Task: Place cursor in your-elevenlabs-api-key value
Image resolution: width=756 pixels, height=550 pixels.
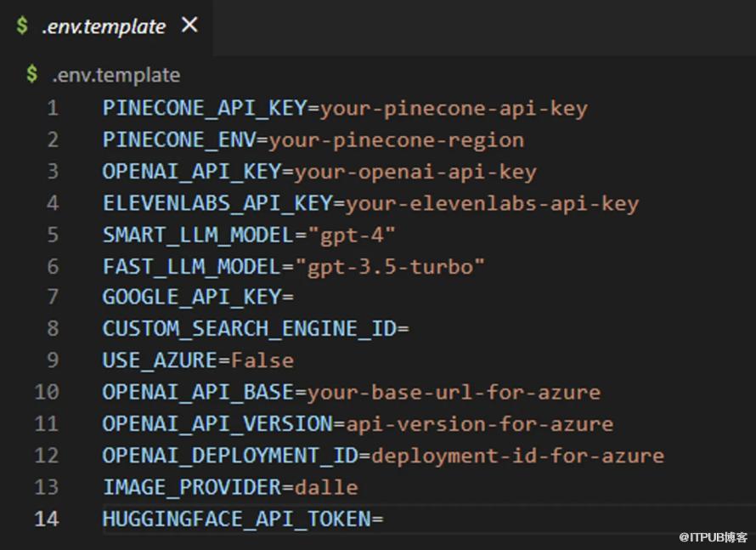Action: [492, 203]
